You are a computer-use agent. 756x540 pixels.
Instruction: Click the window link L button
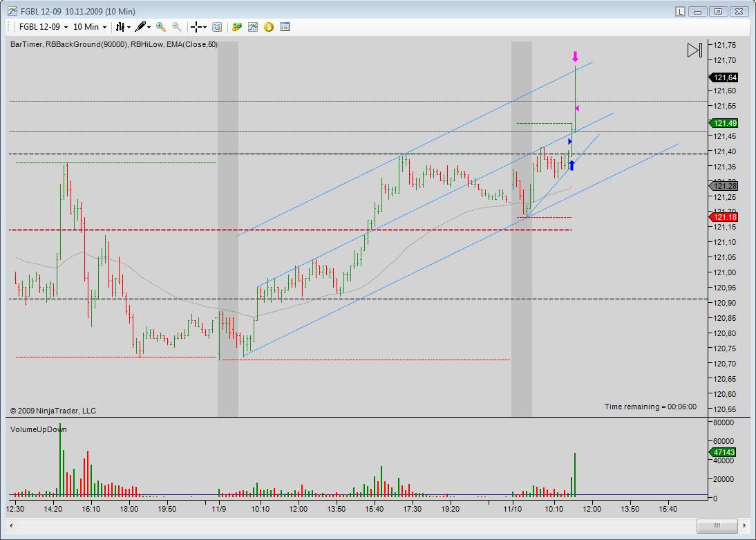click(x=680, y=11)
